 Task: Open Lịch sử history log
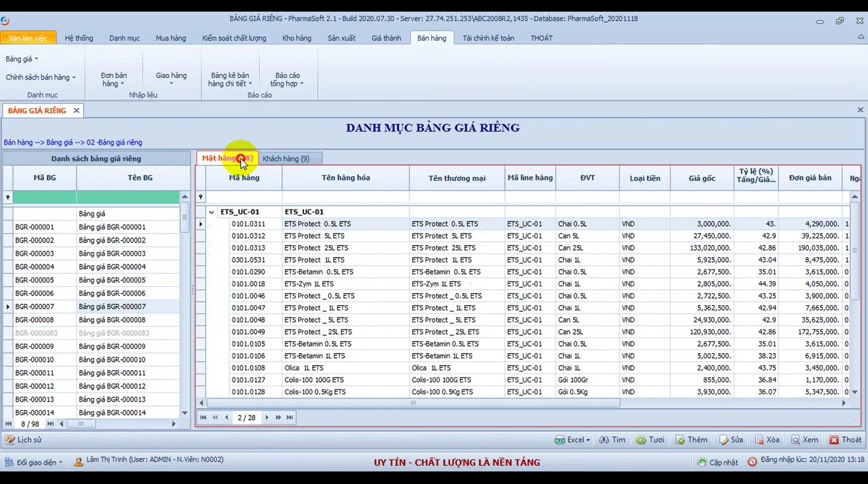tap(23, 440)
